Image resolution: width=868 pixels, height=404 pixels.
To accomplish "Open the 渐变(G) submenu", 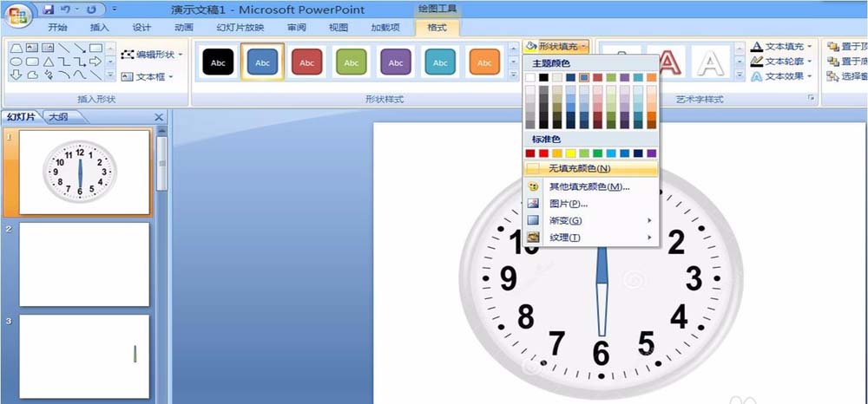I will pyautogui.click(x=590, y=220).
